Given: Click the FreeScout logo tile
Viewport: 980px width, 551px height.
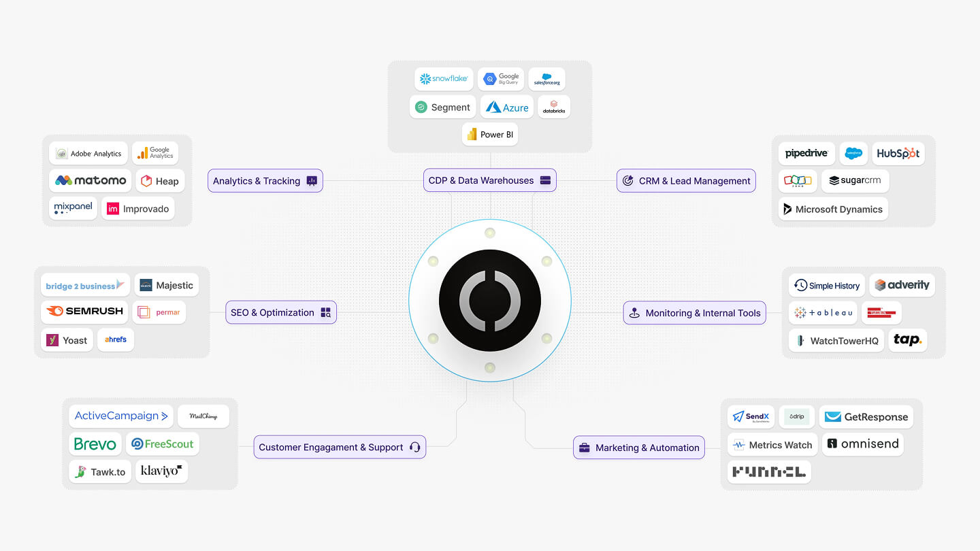Looking at the screenshot, I should click(163, 444).
